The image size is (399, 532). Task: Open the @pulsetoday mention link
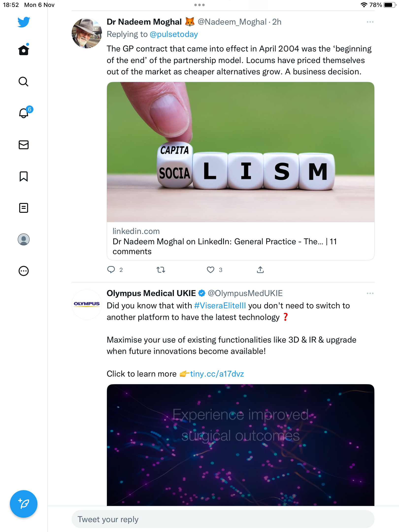point(174,34)
